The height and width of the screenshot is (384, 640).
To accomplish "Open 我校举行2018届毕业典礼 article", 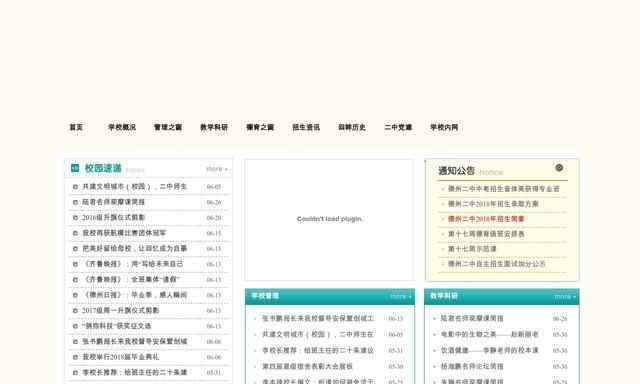I will 120,357.
